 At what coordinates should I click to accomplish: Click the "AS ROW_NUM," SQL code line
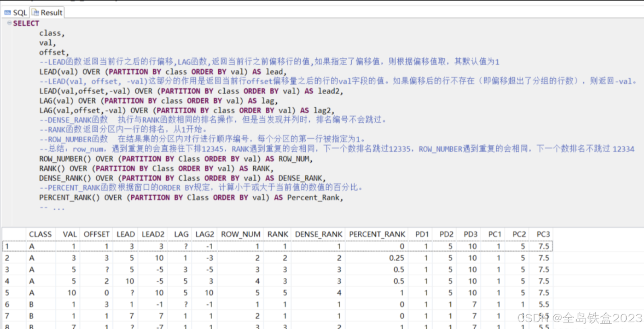tap(176, 159)
